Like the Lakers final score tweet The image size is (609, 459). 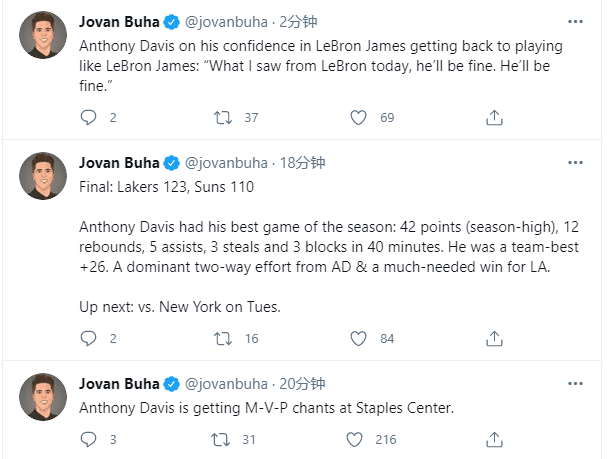coord(358,339)
